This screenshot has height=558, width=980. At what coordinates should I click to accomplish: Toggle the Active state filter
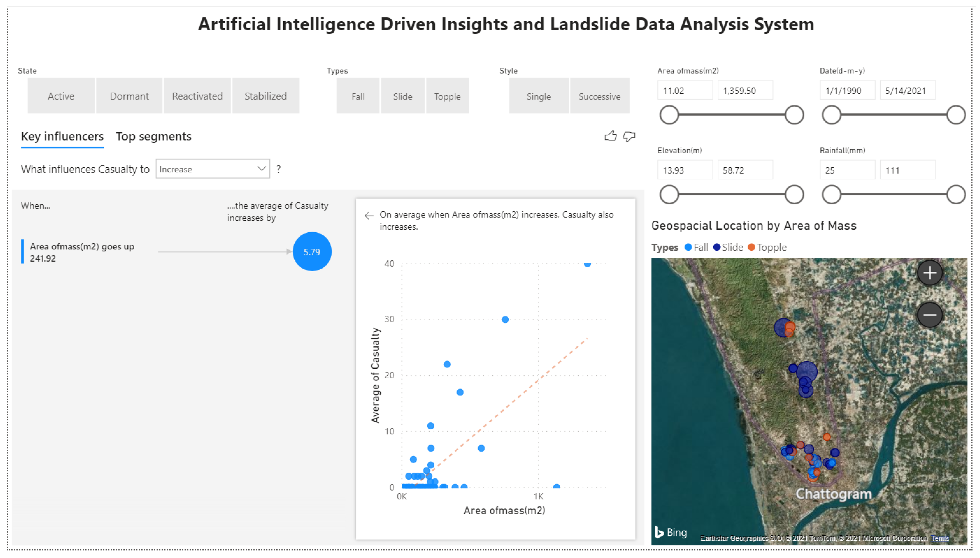pos(61,96)
